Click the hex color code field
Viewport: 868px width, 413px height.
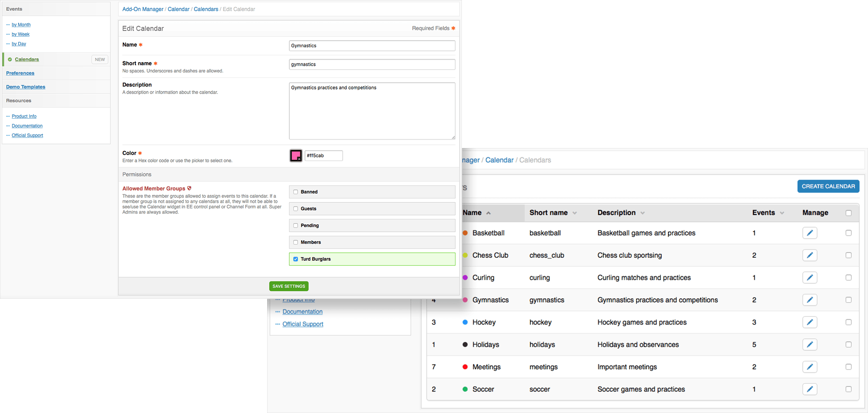tap(324, 156)
